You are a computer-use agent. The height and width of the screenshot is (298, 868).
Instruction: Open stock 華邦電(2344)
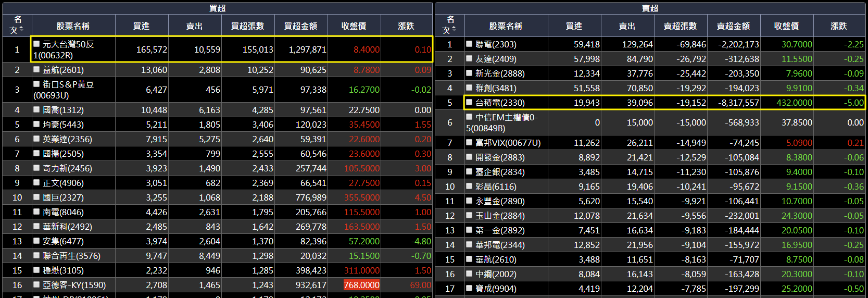pos(500,245)
